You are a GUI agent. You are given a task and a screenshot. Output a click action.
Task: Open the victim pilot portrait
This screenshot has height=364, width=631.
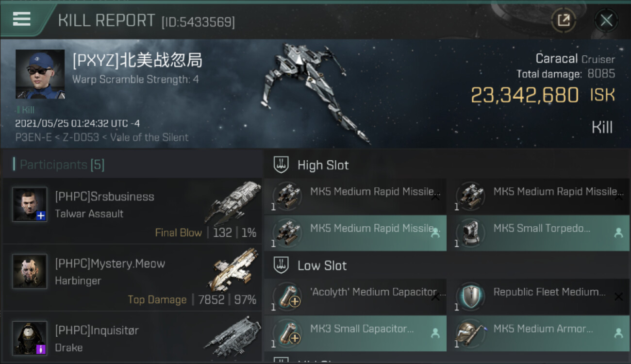40,74
